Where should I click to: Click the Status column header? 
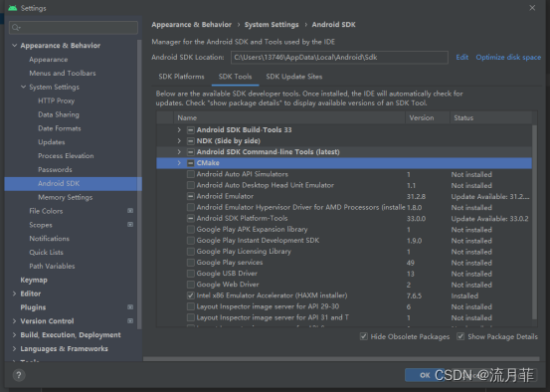click(491, 118)
